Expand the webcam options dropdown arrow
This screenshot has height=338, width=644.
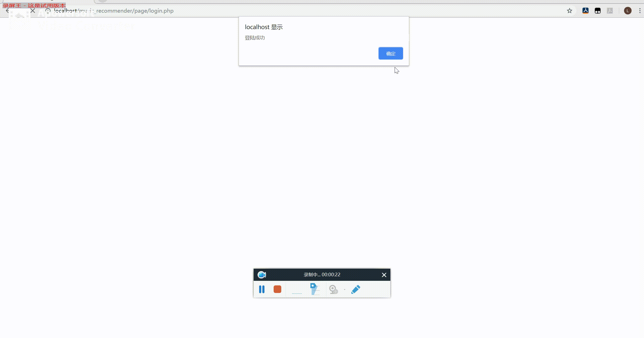(x=345, y=289)
